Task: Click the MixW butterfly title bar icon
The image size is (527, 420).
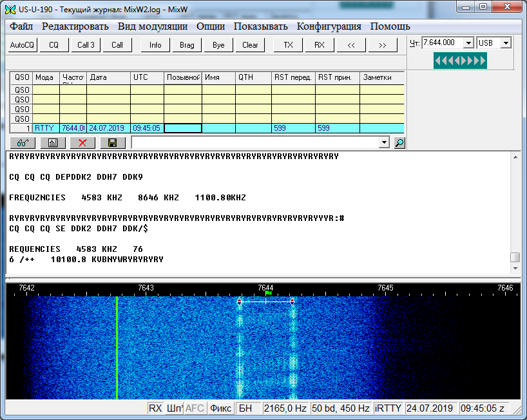Action: [x=10, y=10]
